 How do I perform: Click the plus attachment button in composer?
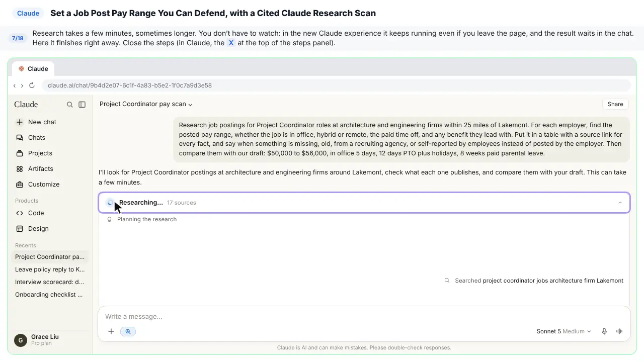pos(111,331)
